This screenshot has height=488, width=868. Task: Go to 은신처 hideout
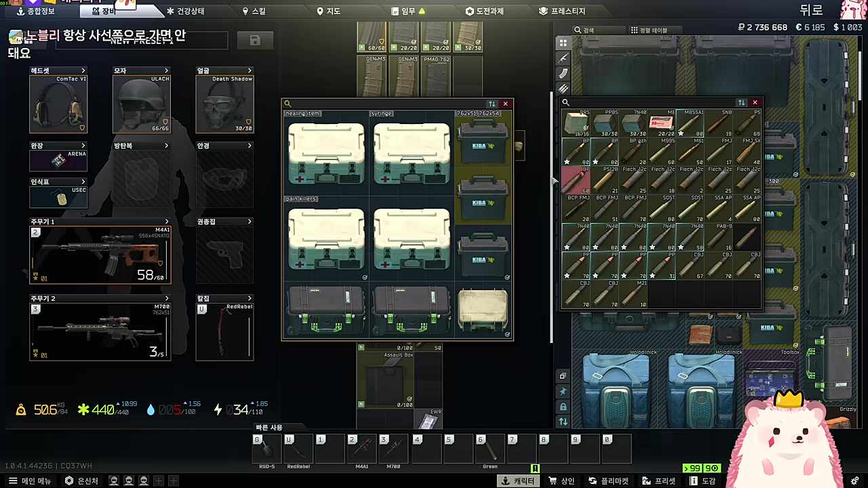[81, 481]
